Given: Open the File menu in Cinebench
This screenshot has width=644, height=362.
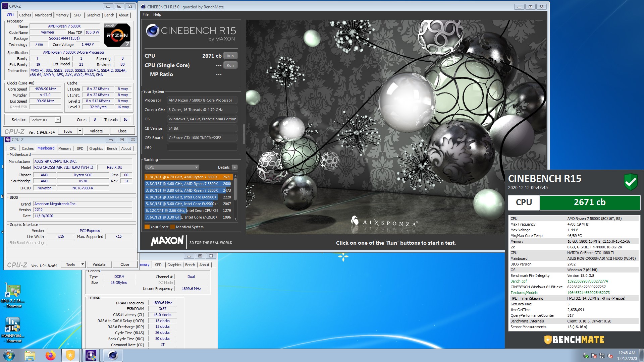Looking at the screenshot, I should 146,14.
